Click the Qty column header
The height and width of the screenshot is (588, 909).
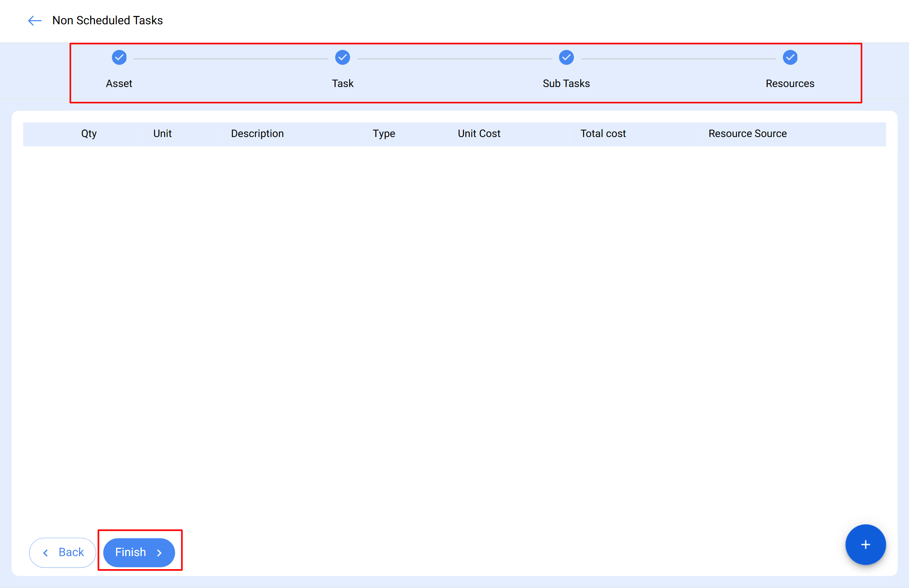point(89,134)
